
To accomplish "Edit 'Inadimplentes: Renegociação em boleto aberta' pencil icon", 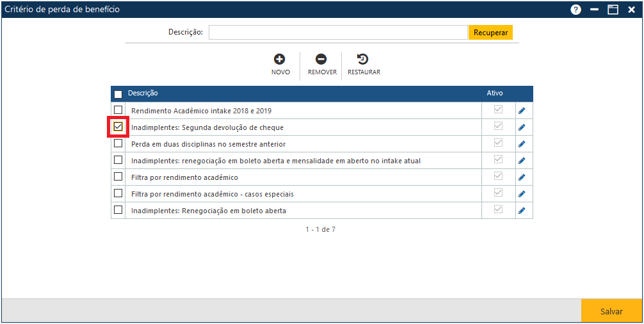I will pos(522,211).
